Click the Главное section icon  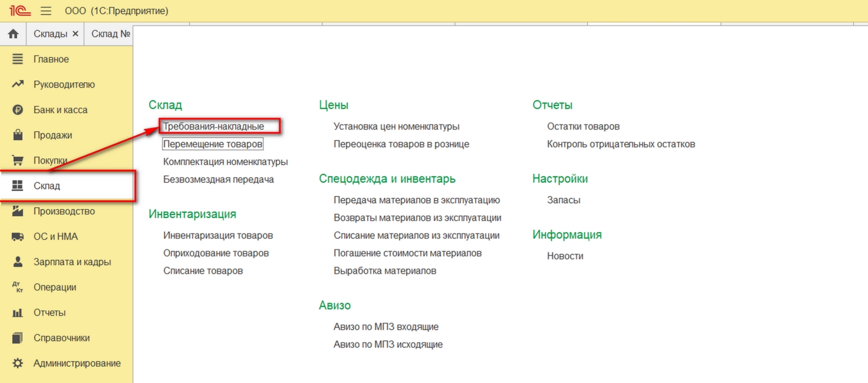pyautogui.click(x=18, y=59)
